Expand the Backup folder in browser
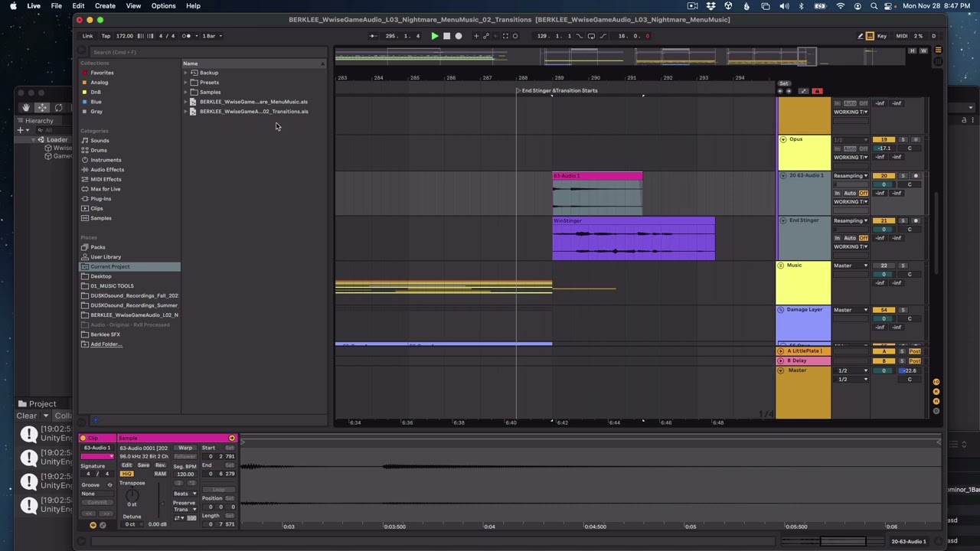The height and width of the screenshot is (551, 980). (x=185, y=73)
